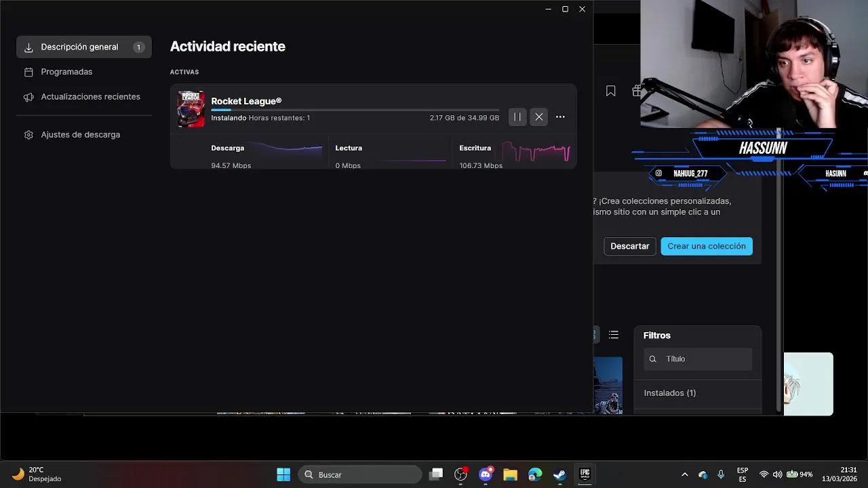Viewport: 868px width, 488px height.
Task: Click the ESP ES language indicator
Action: [x=743, y=474]
